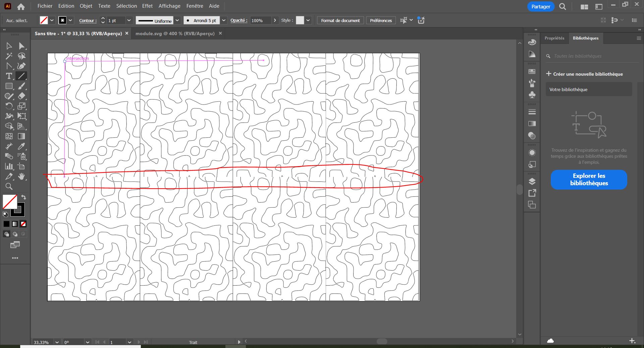Select the Scale tool
Image resolution: width=644 pixels, height=348 pixels.
tap(22, 106)
